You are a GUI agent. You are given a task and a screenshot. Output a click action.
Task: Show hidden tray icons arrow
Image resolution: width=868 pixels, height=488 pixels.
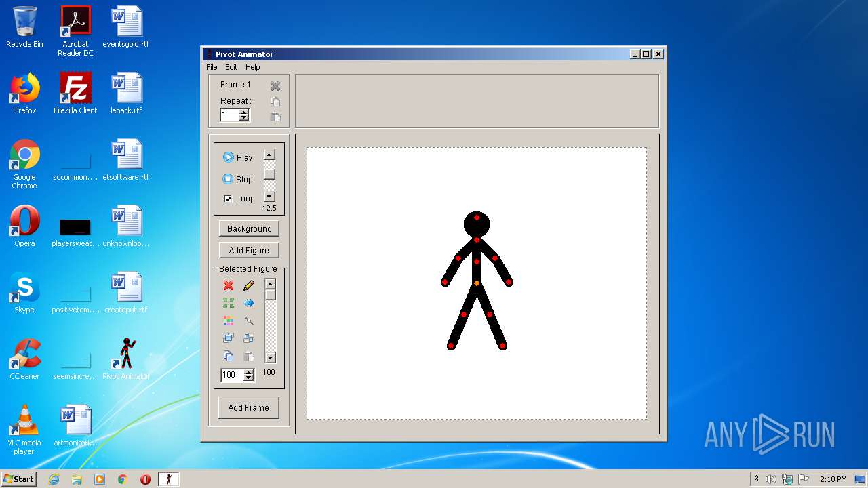(x=756, y=479)
